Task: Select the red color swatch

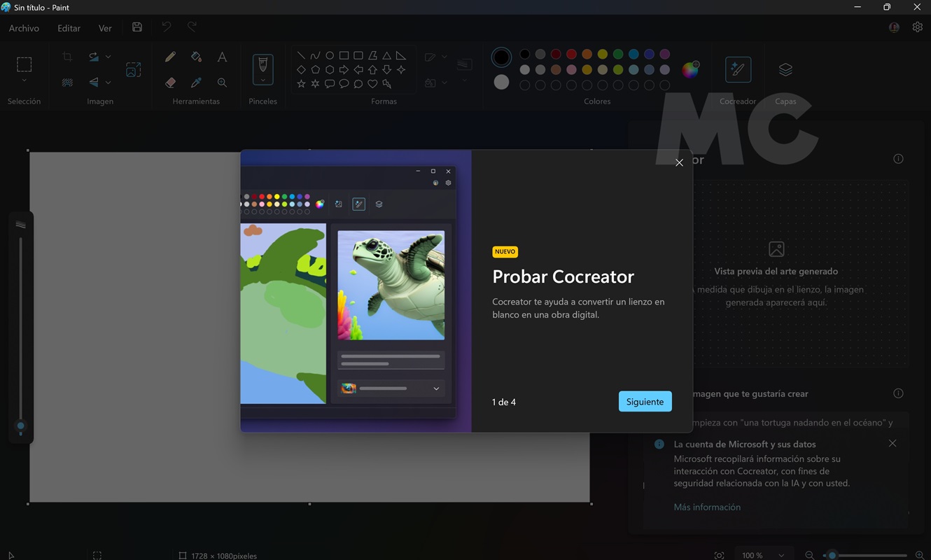Action: pos(571,54)
